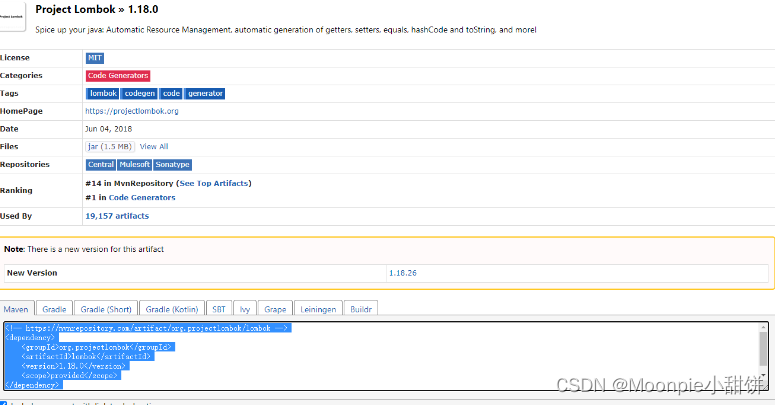The height and width of the screenshot is (405, 779).
Task: Click the Project Lombok logo thumbnail
Action: coord(12,16)
